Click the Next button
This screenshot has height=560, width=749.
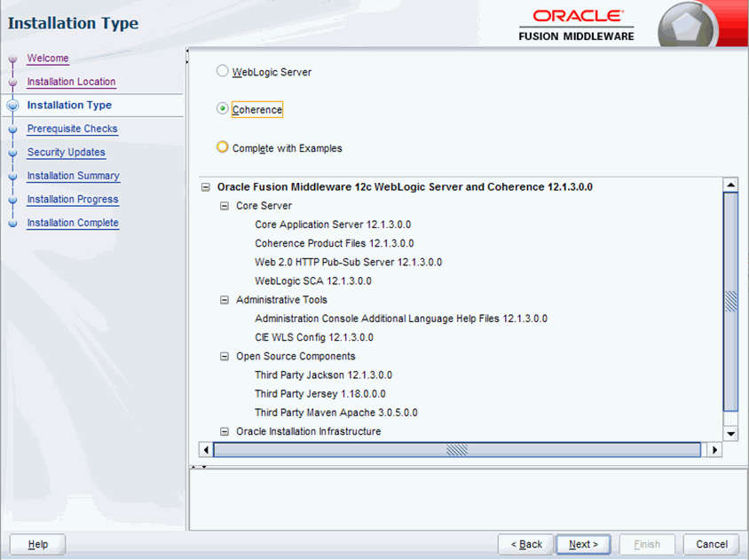[583, 544]
